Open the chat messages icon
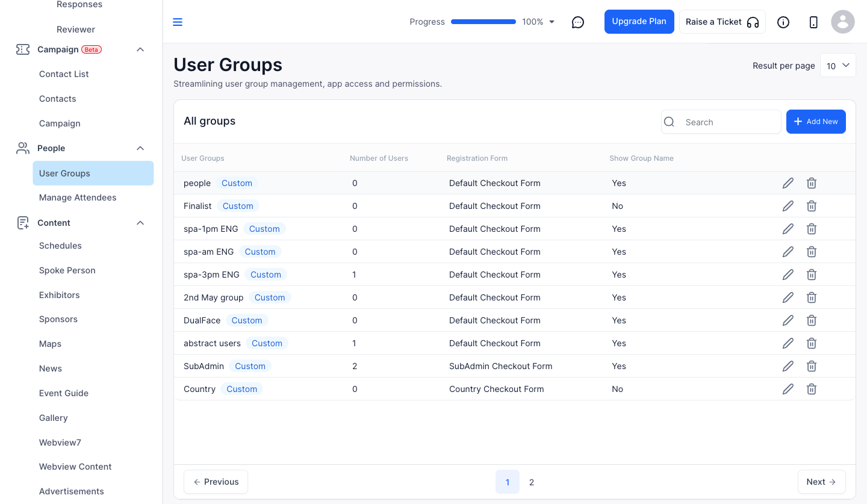Viewport: 867px width, 504px height. (x=578, y=22)
